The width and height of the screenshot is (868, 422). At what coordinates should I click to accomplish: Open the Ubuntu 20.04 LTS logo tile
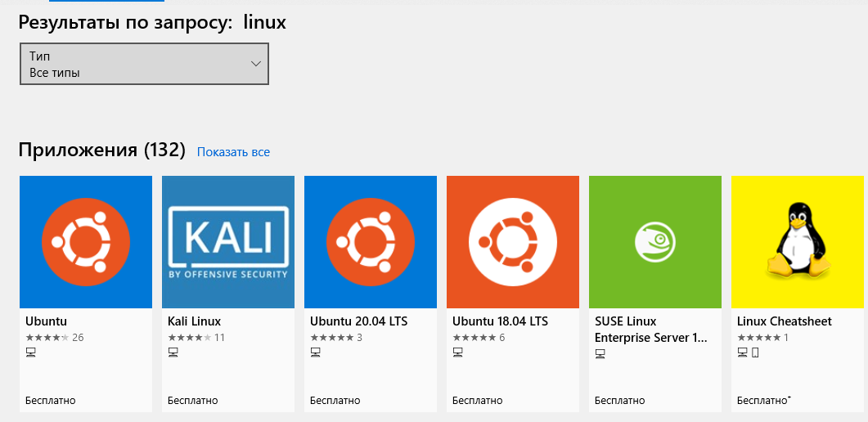click(371, 242)
